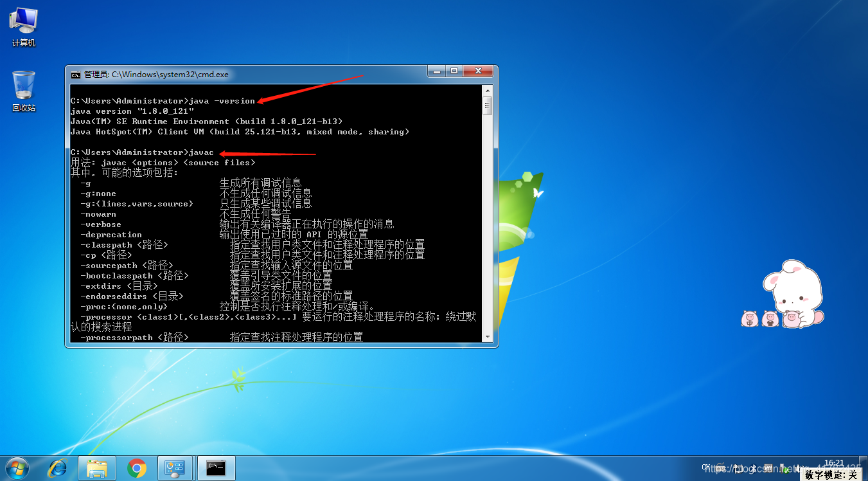Click the 'Java(TM) SE Runtime Environment' line
This screenshot has height=481, width=868.
click(x=206, y=122)
